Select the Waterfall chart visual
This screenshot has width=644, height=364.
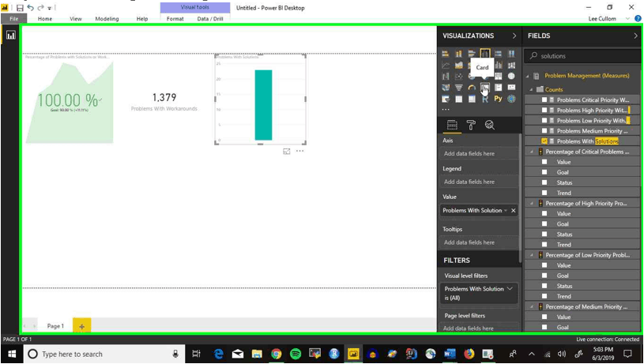[446, 76]
